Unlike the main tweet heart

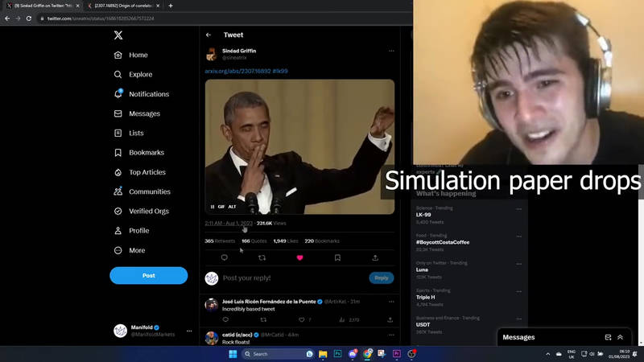point(299,257)
